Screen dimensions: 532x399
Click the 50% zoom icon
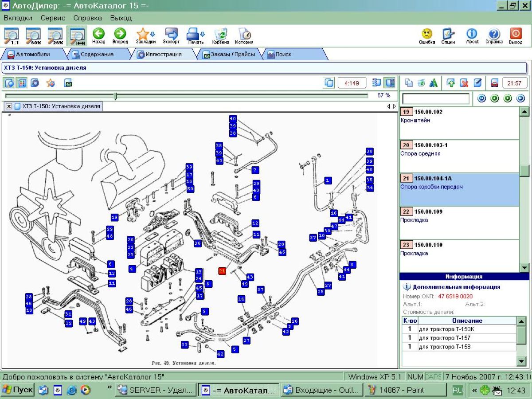[x=33, y=35]
